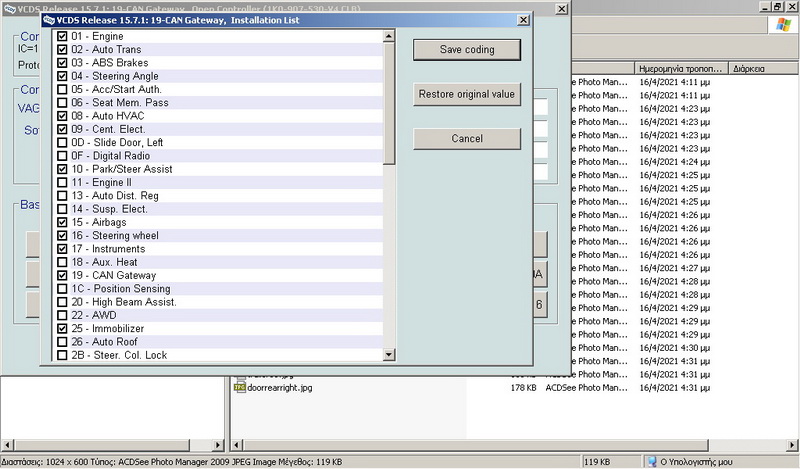
Task: Click the 16/4/2021 4:30 μμ date entry
Action: [674, 348]
